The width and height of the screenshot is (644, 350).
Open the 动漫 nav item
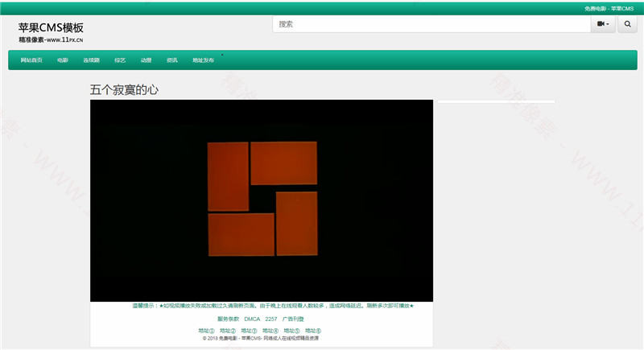coord(147,60)
